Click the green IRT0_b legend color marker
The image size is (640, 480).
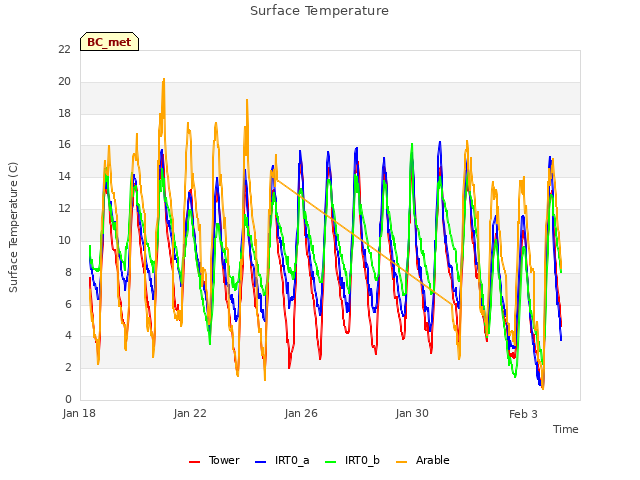(x=331, y=462)
